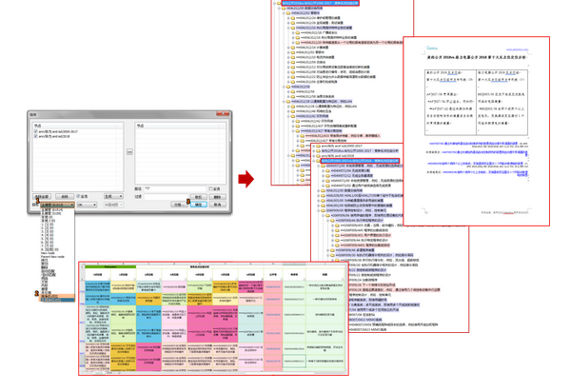Toggle the 全选 checkbox below the left node list
This screenshot has width=571, height=392.
[x=78, y=196]
